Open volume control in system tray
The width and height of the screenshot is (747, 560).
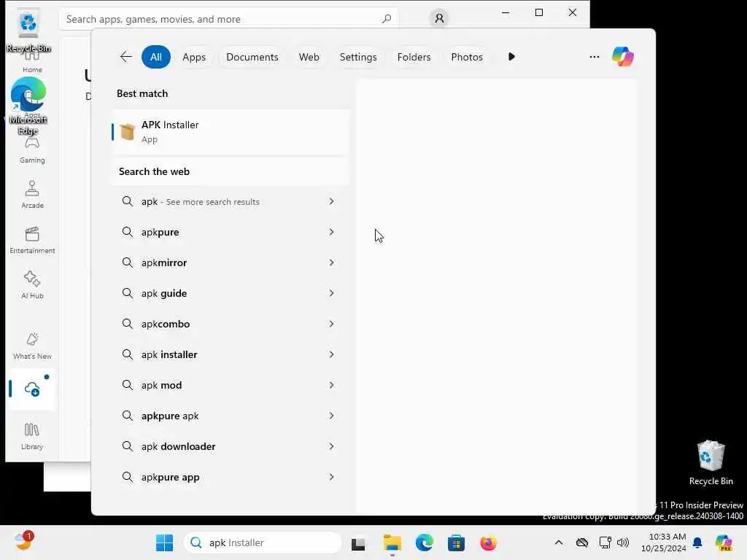pos(623,542)
